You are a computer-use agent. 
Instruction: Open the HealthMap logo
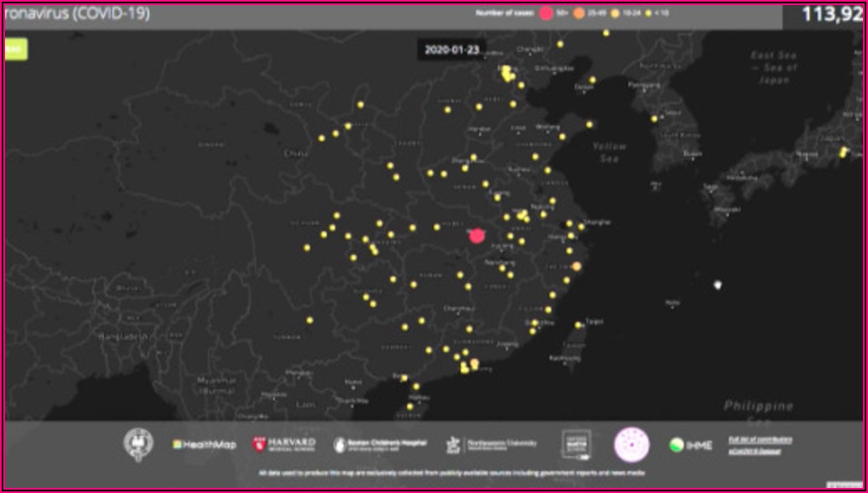coord(204,444)
